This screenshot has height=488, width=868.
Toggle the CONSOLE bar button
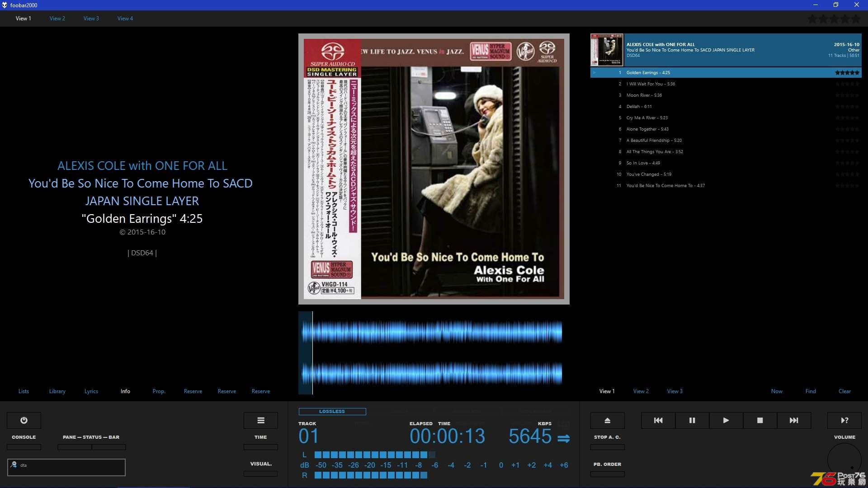pos(24,447)
